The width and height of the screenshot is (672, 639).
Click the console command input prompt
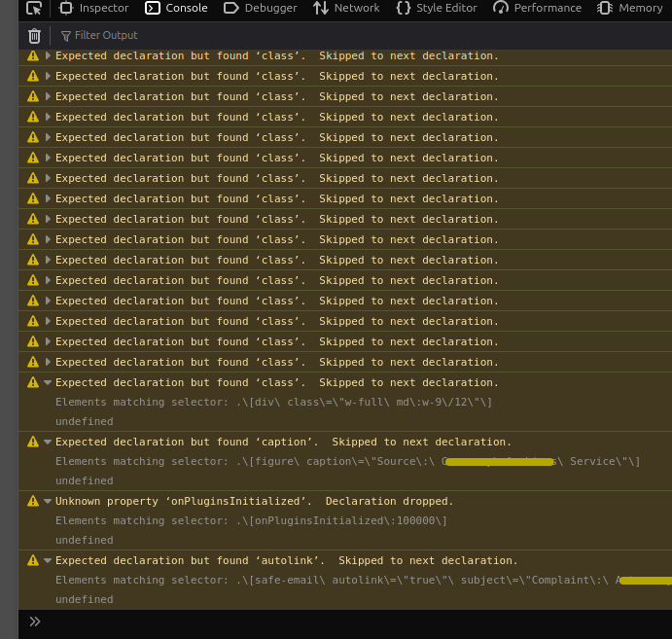coord(345,621)
